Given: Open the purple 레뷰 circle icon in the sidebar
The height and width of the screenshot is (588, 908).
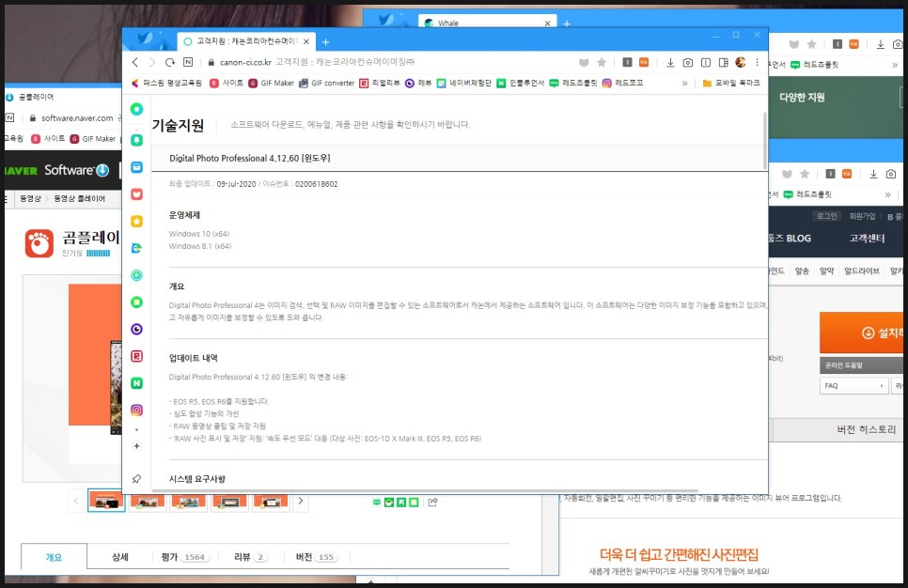Looking at the screenshot, I should click(136, 329).
